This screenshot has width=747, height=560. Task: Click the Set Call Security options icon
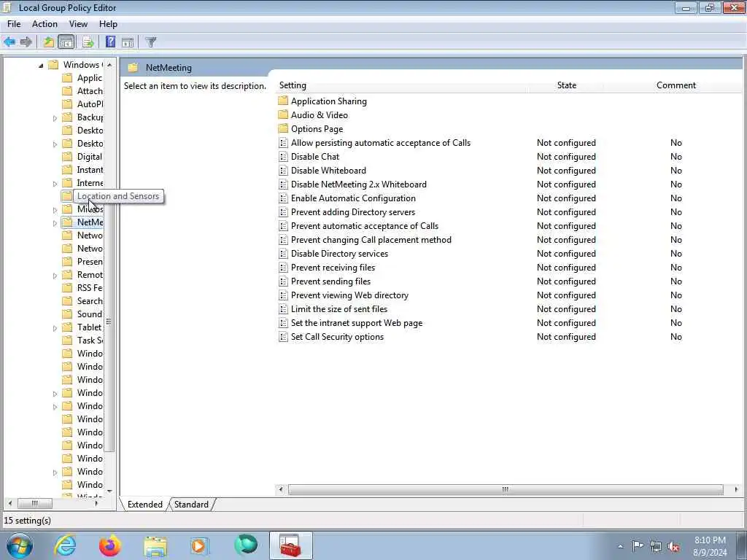(x=283, y=337)
